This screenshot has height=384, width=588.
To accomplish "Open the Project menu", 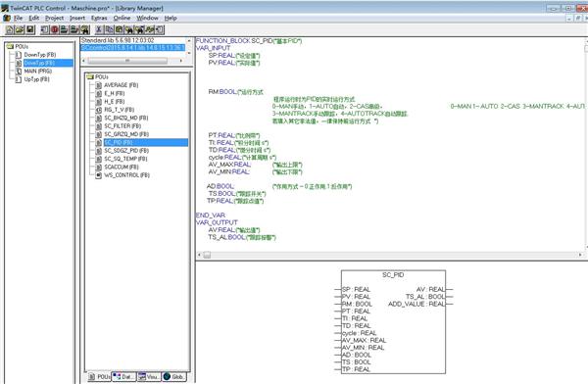I will (54, 18).
